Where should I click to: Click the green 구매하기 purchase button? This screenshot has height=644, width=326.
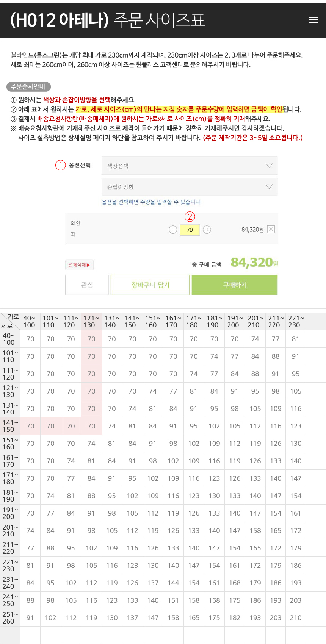[235, 285]
